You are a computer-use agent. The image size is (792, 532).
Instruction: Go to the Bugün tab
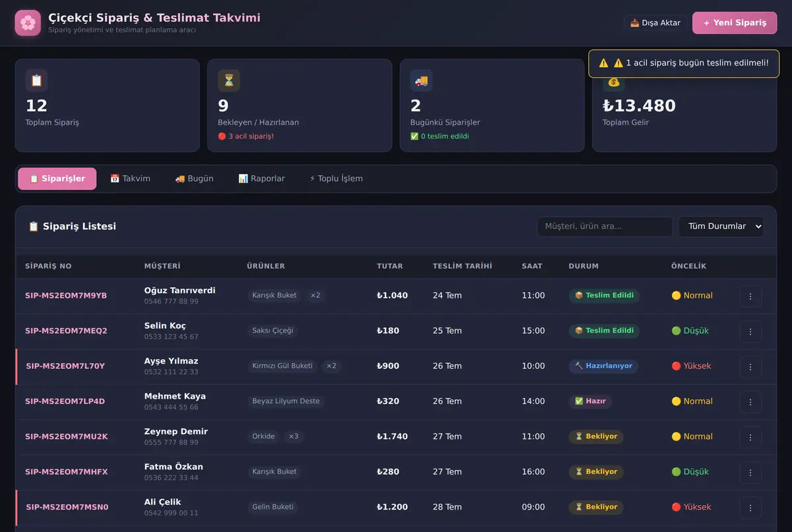click(194, 179)
